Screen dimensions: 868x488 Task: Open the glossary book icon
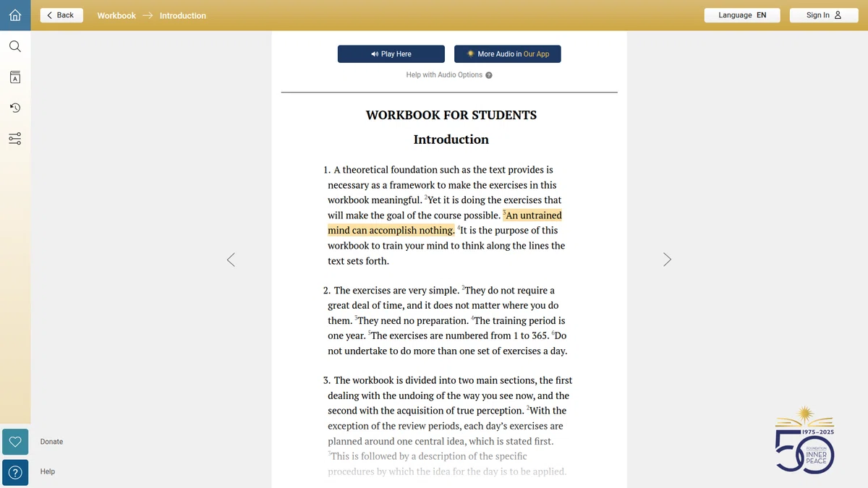pyautogui.click(x=15, y=77)
